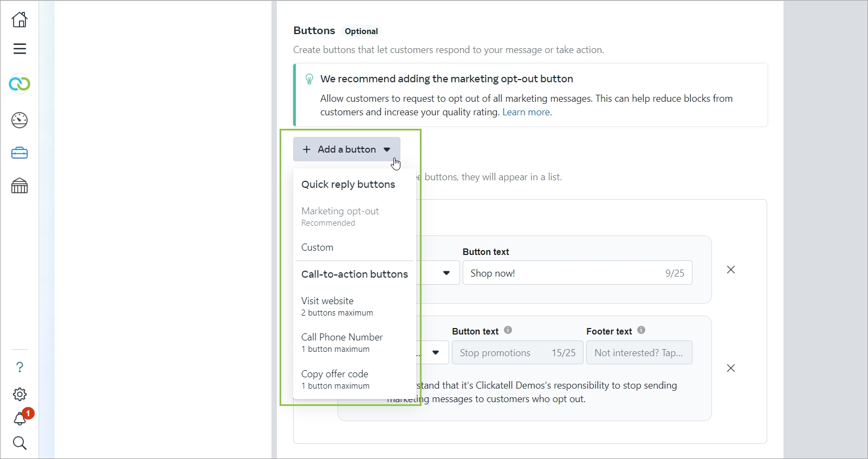Click the Shop now button text field

coord(563,273)
